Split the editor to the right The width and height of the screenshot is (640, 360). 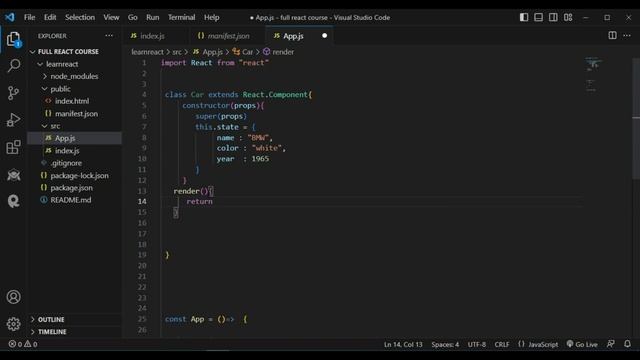612,36
